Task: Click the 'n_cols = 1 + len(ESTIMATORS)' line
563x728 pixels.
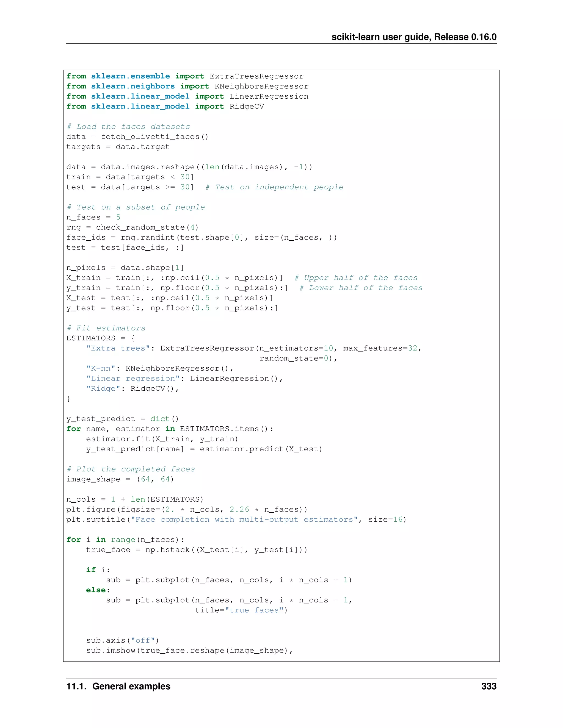Action: click(x=135, y=499)
